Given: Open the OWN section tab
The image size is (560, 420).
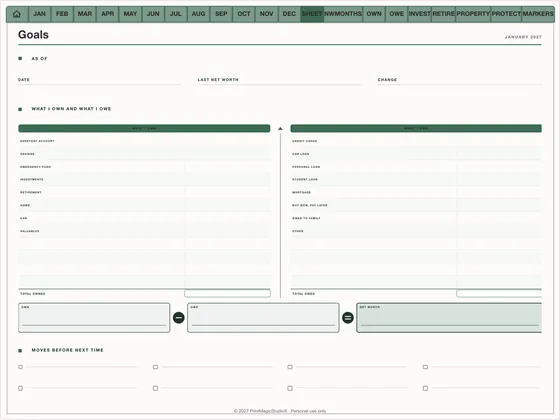Looking at the screenshot, I should 374,14.
